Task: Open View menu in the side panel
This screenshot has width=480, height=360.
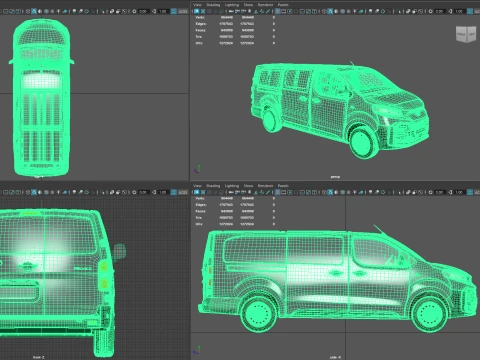Action: (197, 186)
